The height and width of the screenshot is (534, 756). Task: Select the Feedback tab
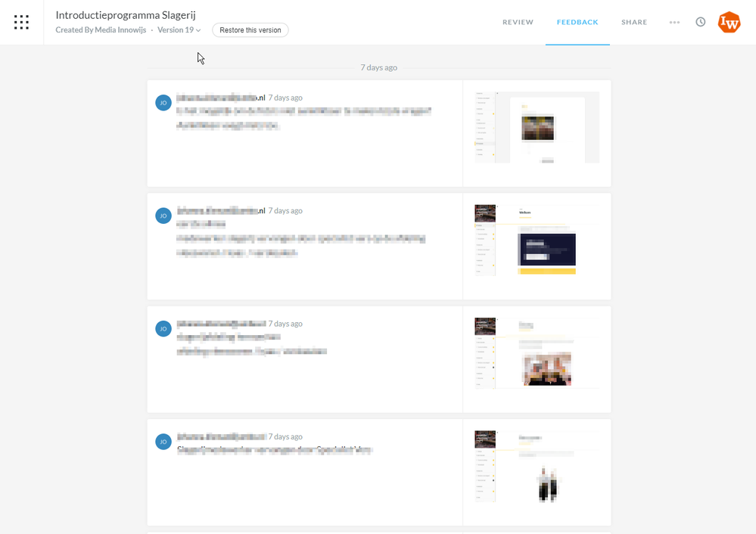[x=577, y=22]
